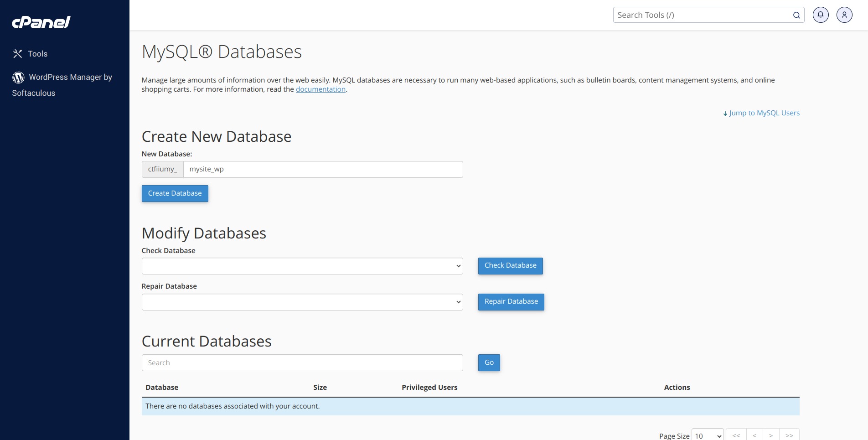Sort by the Database column header

[162, 388]
